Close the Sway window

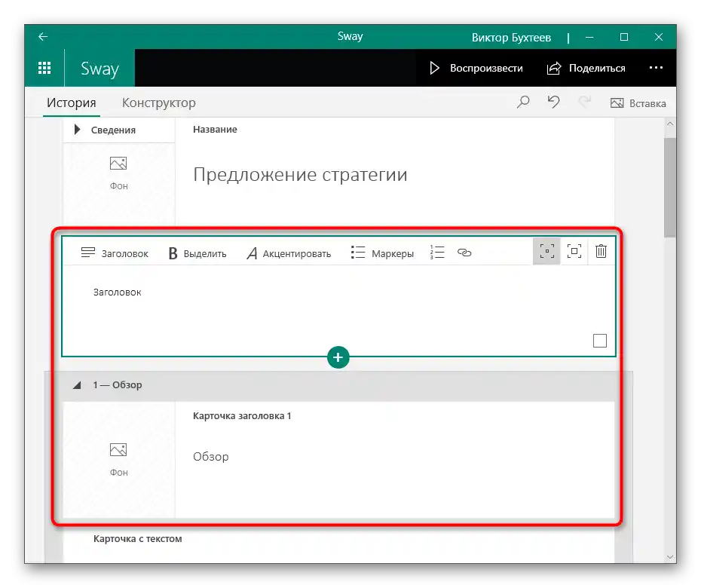pyautogui.click(x=659, y=37)
